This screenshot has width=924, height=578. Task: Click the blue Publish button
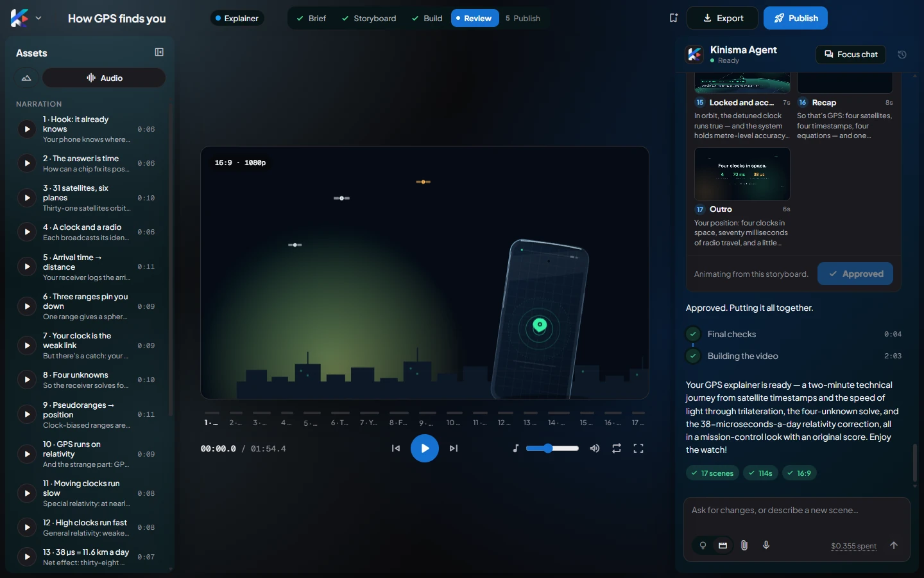(x=796, y=18)
